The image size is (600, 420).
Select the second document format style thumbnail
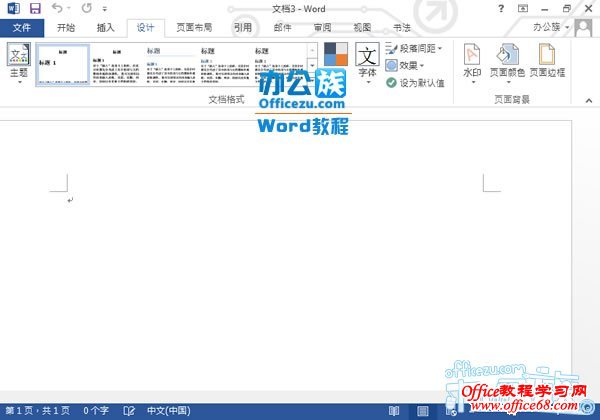tap(116, 64)
